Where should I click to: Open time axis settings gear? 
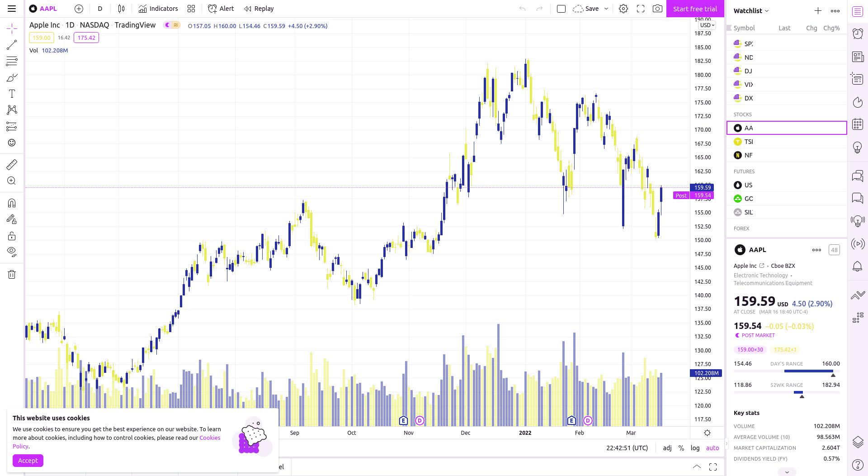708,433
